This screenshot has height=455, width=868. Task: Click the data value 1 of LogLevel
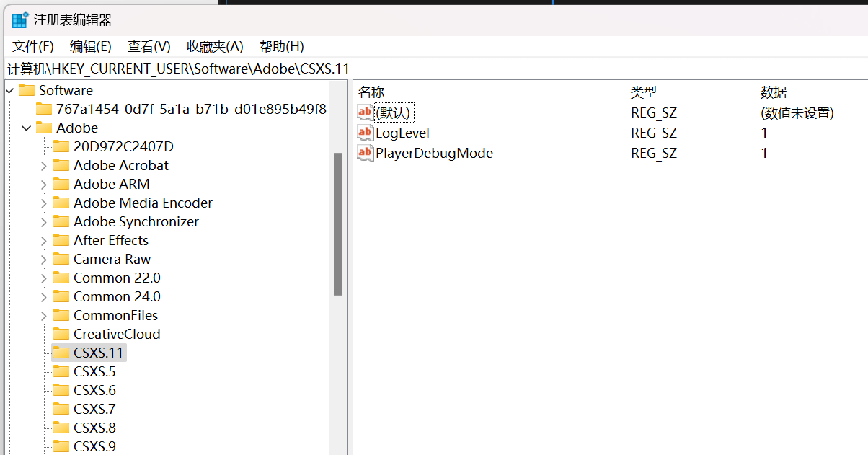764,133
